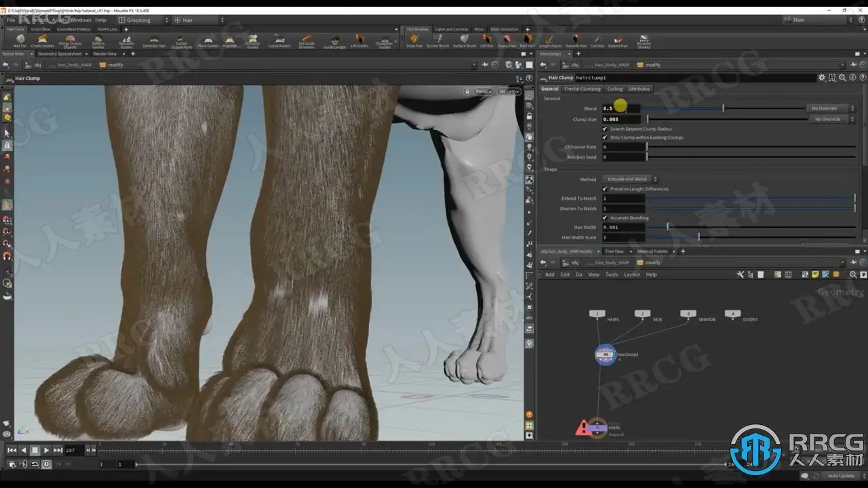Toggle Search Beyond Clump Radius checkbox

(x=605, y=129)
